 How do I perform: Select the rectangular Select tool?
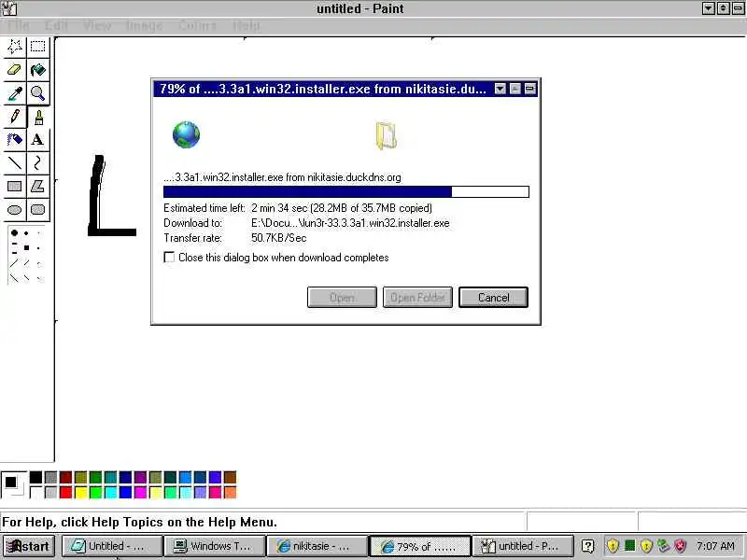(x=37, y=46)
